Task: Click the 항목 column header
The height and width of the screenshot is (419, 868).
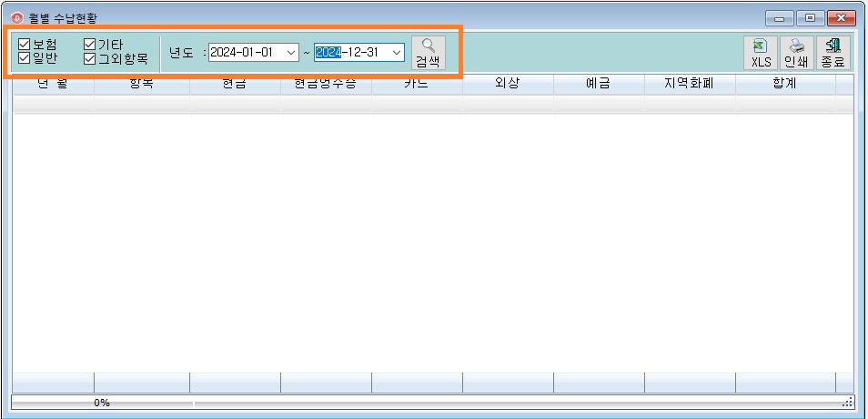Action: [x=142, y=84]
